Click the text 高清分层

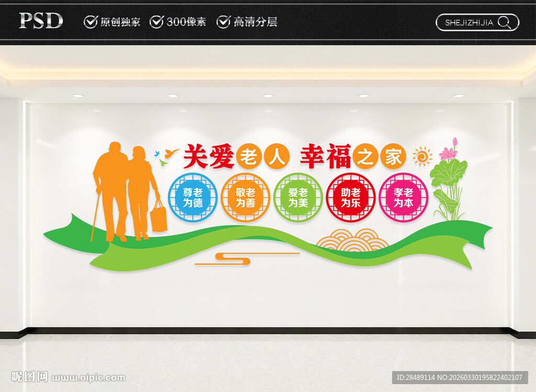[255, 22]
